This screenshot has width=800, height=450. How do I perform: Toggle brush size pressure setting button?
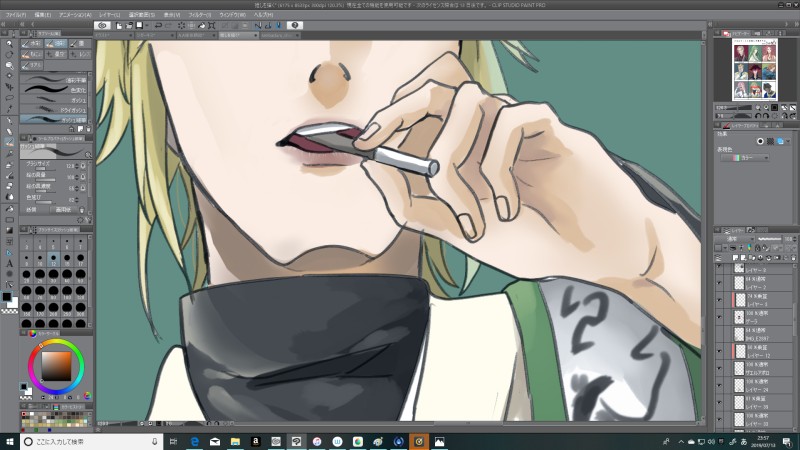83,166
